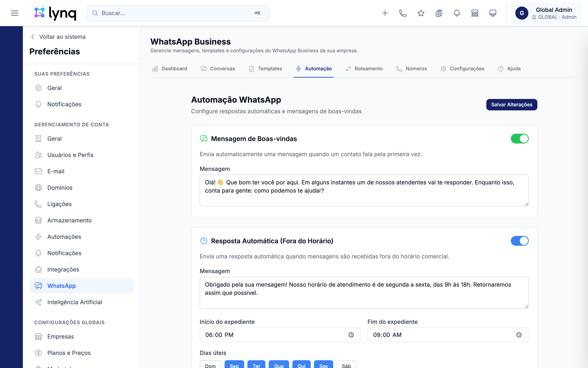Focus the Buscar search field
Screen dimensions: 588x368
coord(178,13)
